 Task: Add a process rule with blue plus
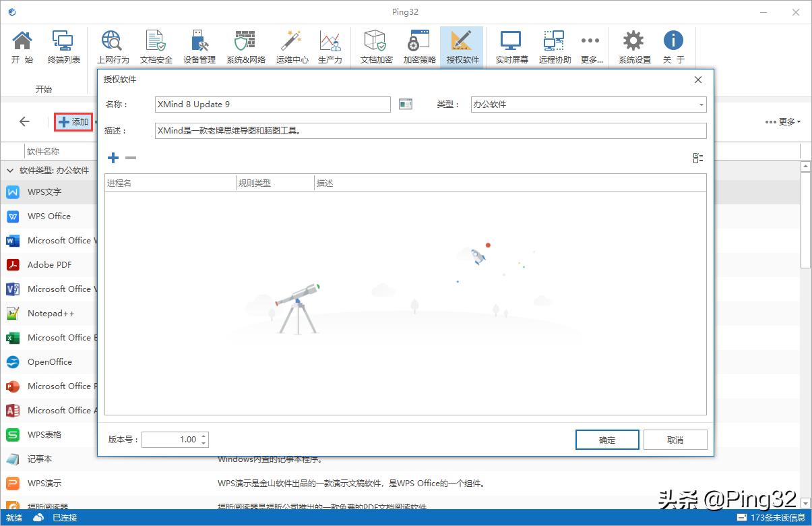click(x=113, y=158)
